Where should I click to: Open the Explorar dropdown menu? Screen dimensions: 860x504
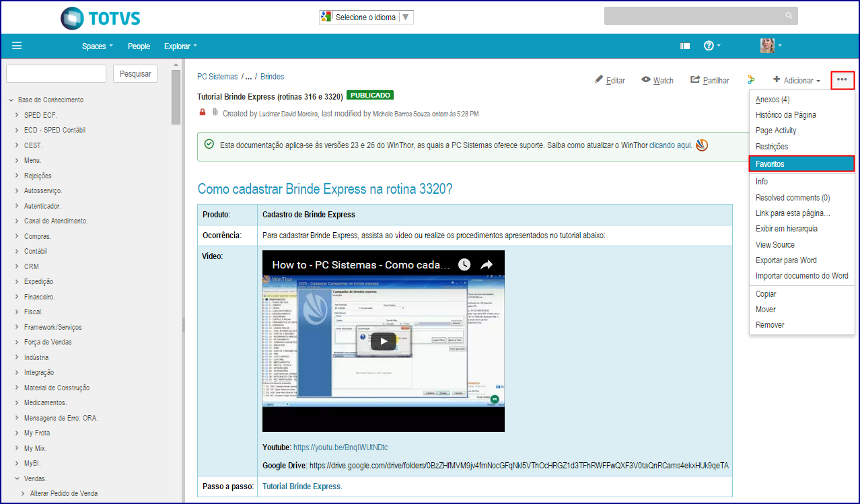181,46
